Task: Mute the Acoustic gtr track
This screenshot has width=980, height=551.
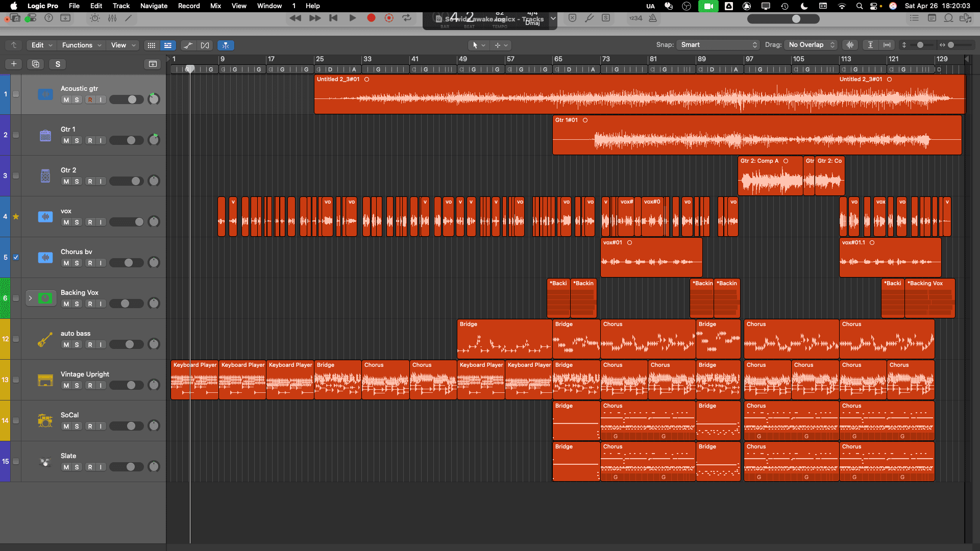Action: point(66,100)
